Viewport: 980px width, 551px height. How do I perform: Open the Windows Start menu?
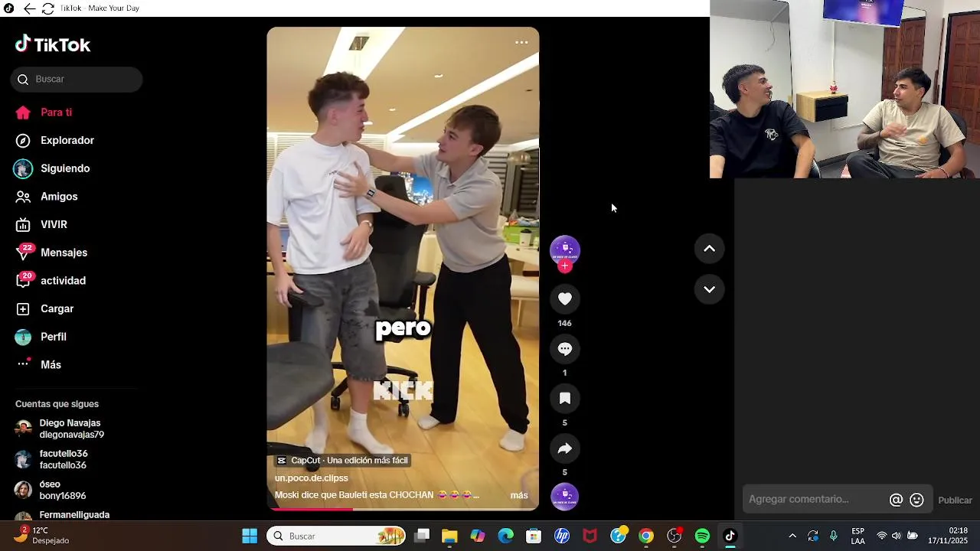click(x=250, y=536)
